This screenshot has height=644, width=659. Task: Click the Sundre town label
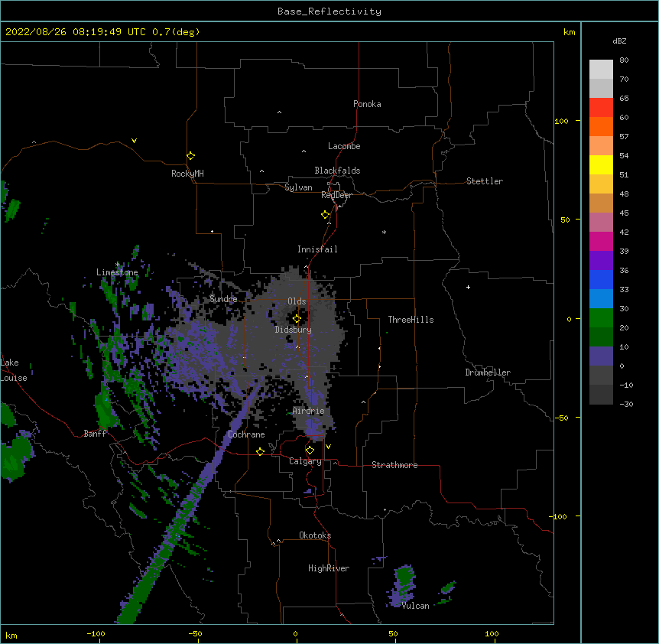pos(223,299)
